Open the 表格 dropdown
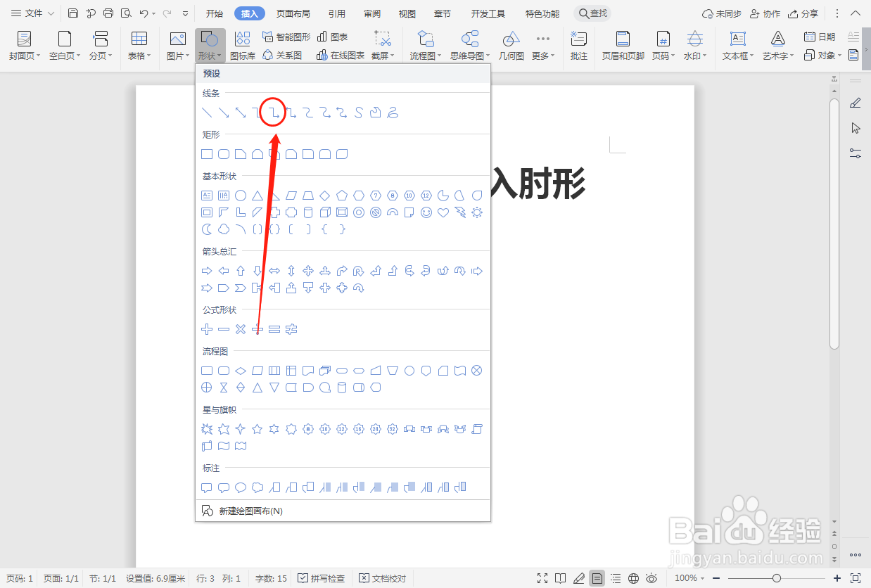The image size is (871, 588). (x=139, y=56)
